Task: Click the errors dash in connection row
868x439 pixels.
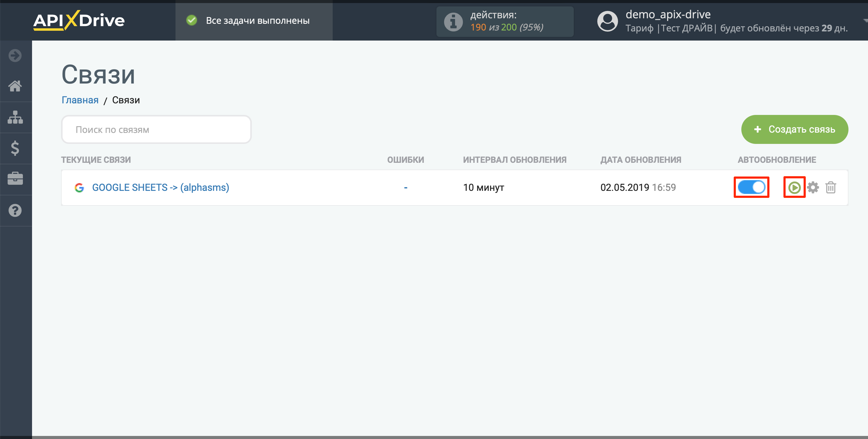Action: (406, 187)
